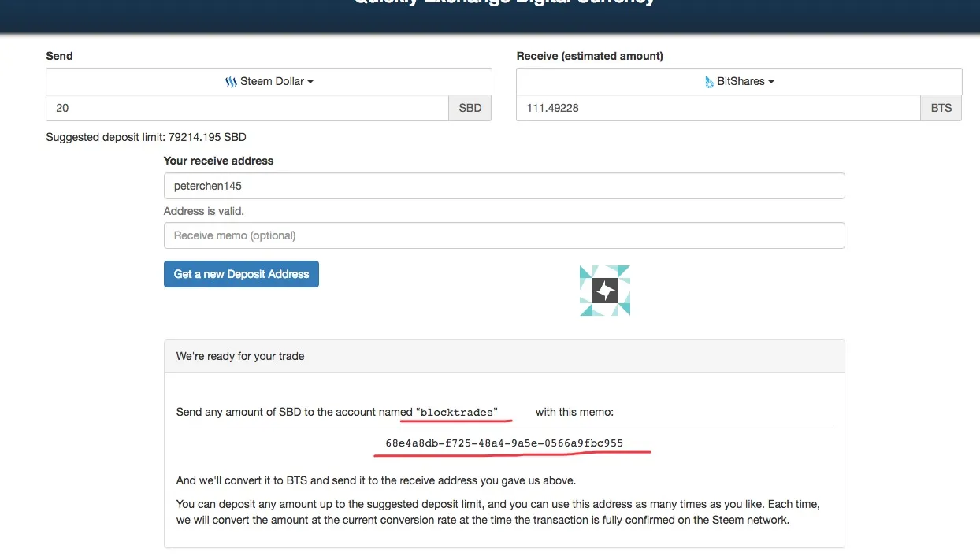The width and height of the screenshot is (980, 556).
Task: Click the "Your receive address" label
Action: point(219,161)
